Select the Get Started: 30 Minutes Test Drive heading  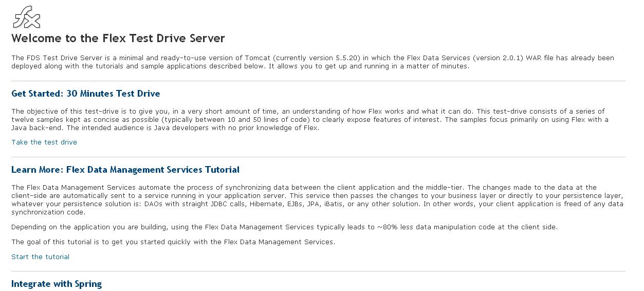(x=86, y=94)
